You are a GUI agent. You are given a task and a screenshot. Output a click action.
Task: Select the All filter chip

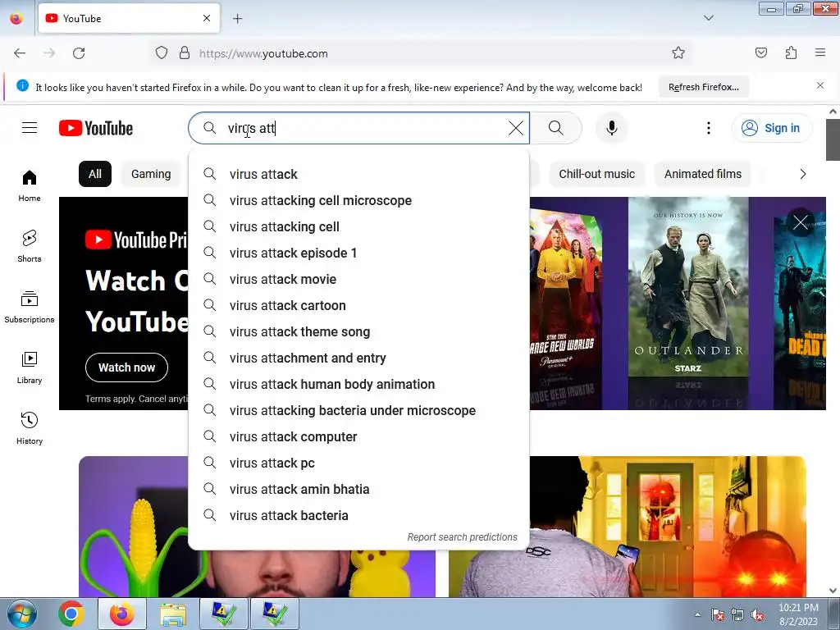coord(95,174)
